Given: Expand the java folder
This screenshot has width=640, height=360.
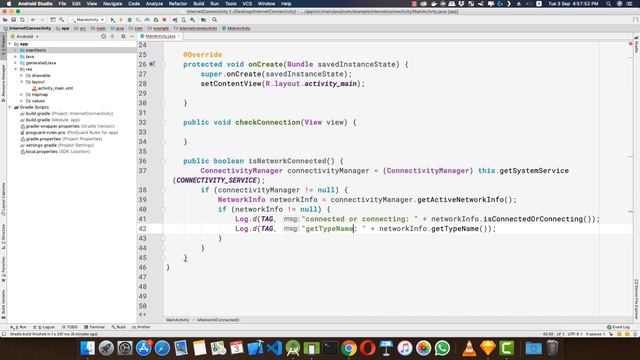Looking at the screenshot, I should [x=16, y=57].
